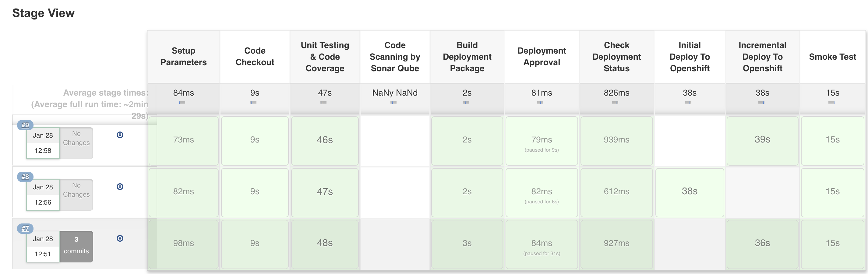Click the 15s Smoke Test cell of build #8

[832, 191]
